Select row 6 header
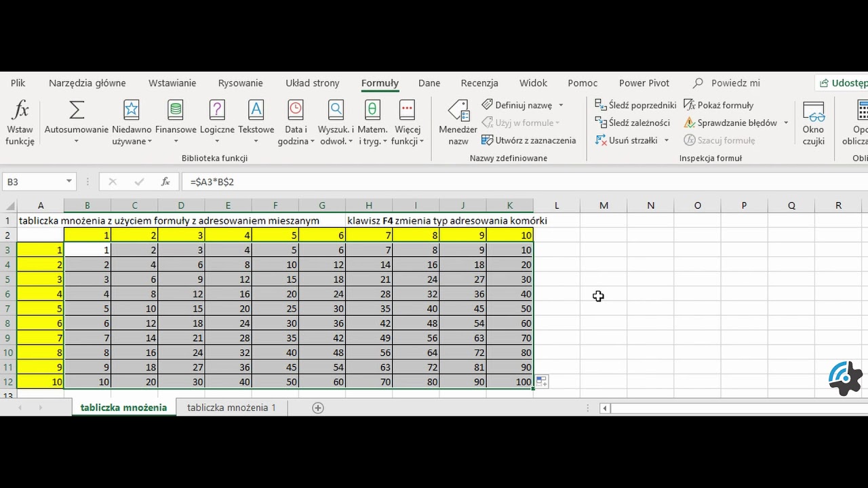 pyautogui.click(x=8, y=293)
